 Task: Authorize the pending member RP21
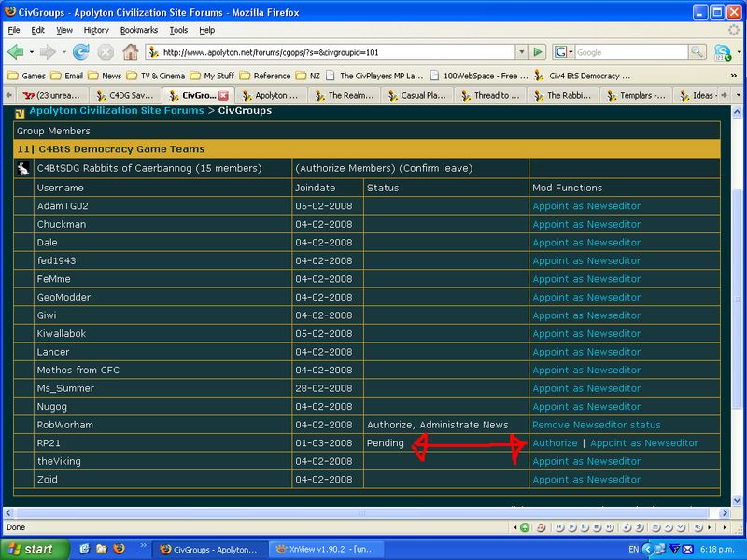click(555, 443)
